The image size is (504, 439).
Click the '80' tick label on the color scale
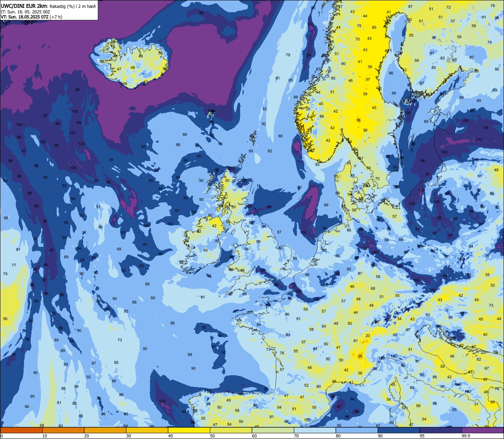(x=338, y=436)
